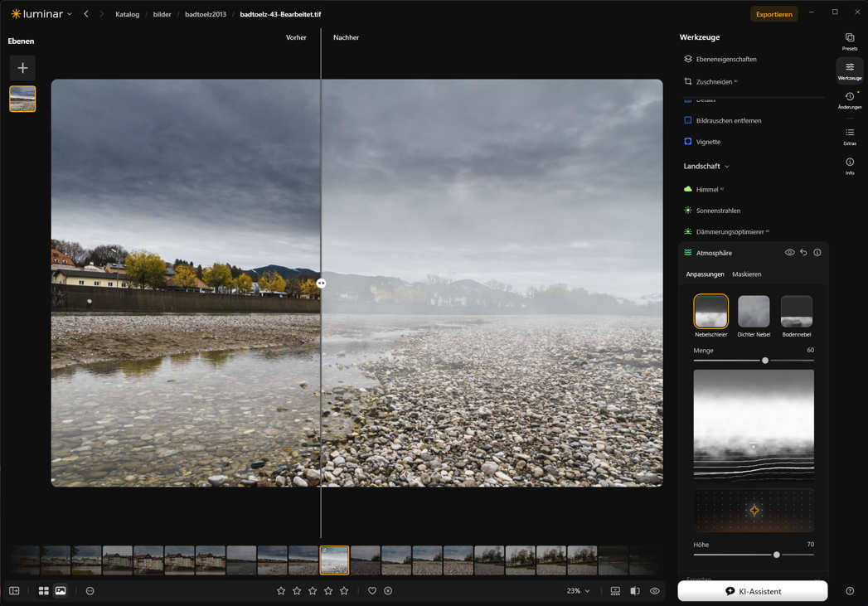Click the Nachher label
Image resolution: width=868 pixels, height=606 pixels.
(346, 37)
